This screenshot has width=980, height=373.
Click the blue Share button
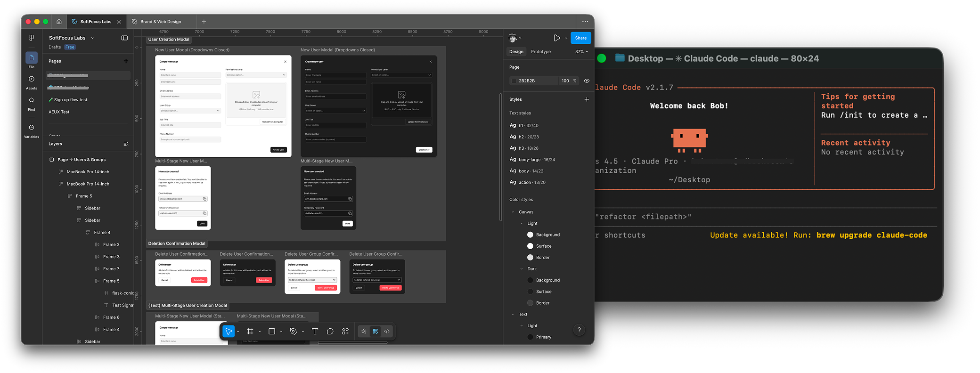580,38
